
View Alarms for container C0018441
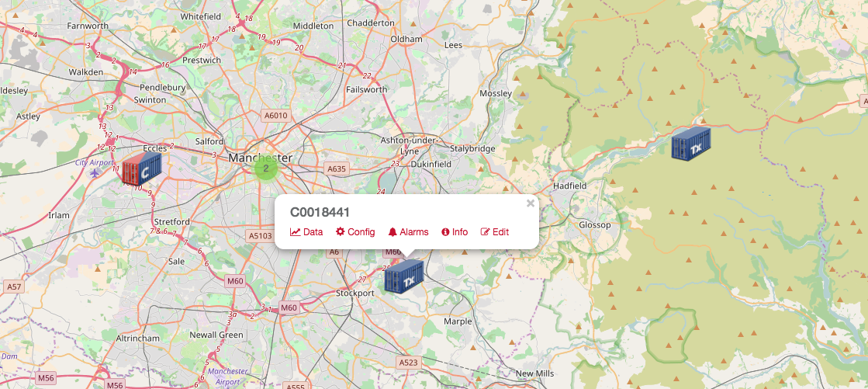(x=409, y=232)
